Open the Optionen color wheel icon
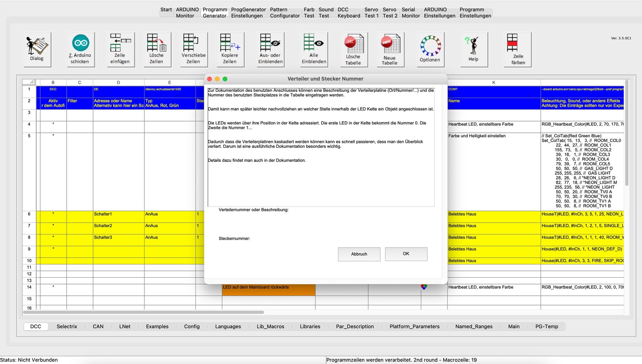Viewport: 642px width, 364px height. pos(430,49)
